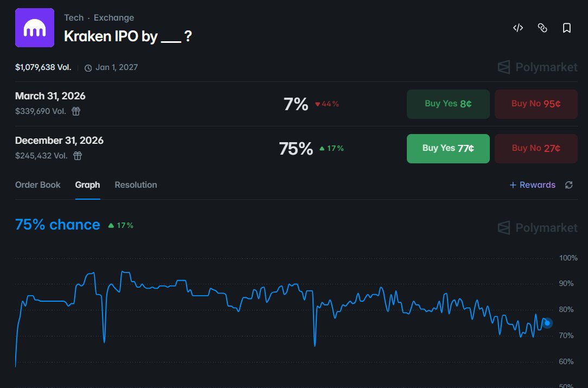Click the Kraken IPO by ___ ? title

pos(128,36)
